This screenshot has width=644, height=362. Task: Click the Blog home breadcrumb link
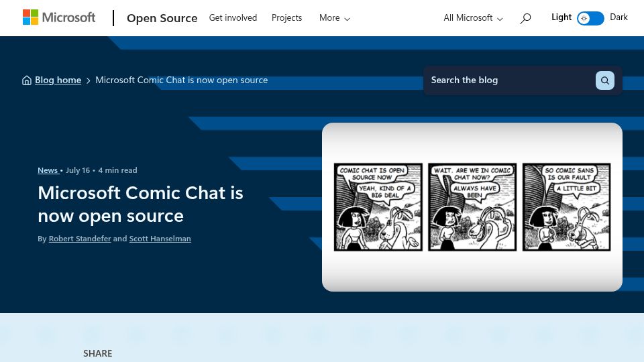[x=58, y=80]
